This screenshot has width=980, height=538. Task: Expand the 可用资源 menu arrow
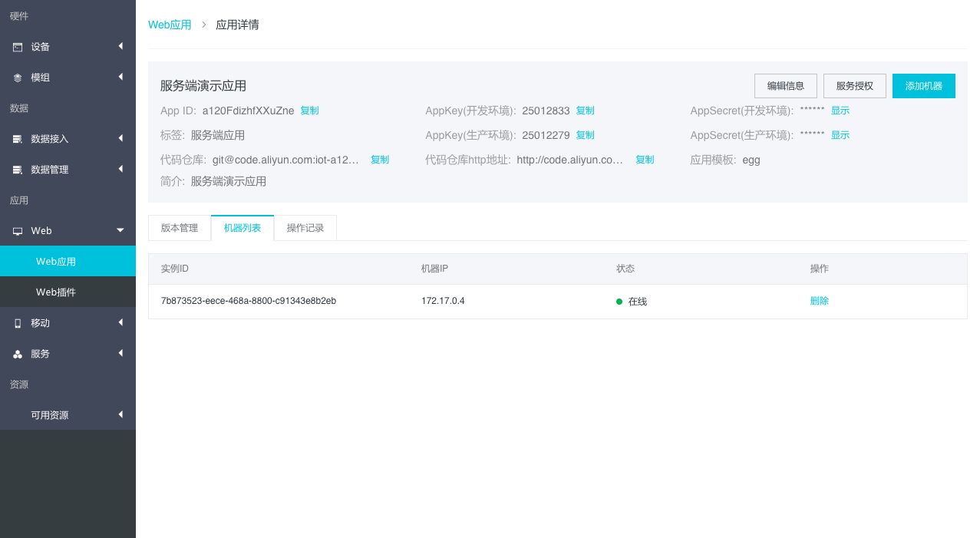120,414
